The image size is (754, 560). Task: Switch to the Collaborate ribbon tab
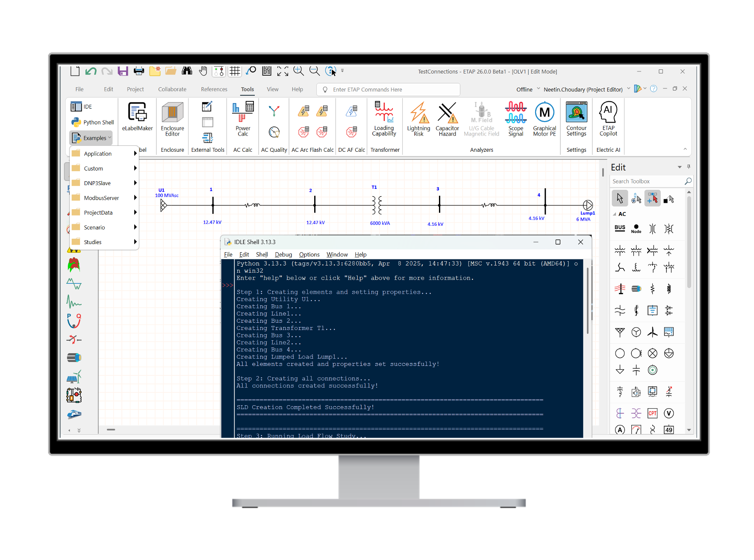click(x=172, y=89)
